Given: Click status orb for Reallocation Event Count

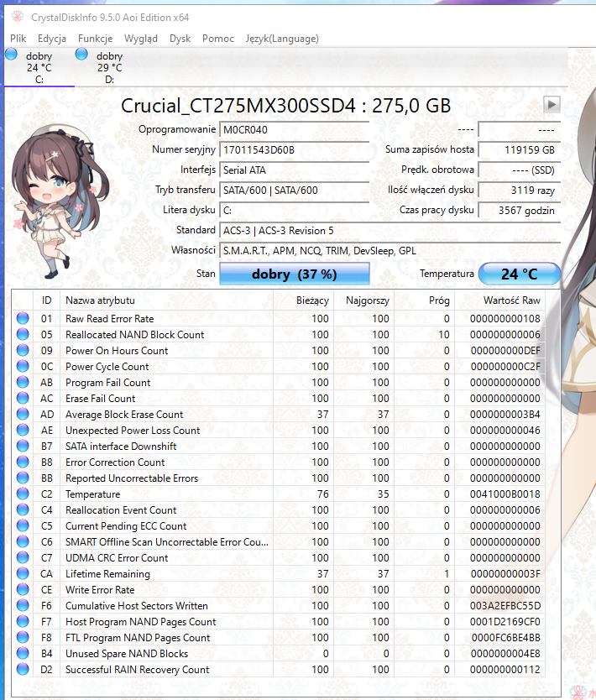Looking at the screenshot, I should pyautogui.click(x=23, y=509).
